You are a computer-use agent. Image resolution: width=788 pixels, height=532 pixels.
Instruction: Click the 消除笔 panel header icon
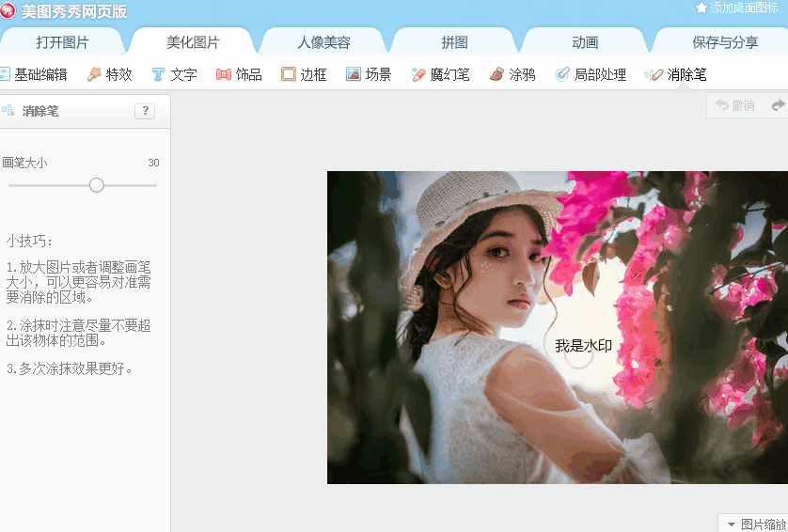pos(8,110)
